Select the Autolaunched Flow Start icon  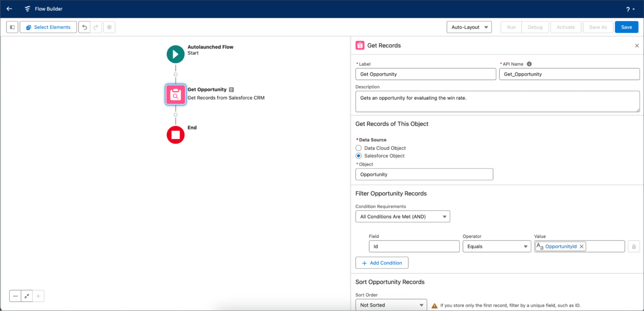(x=176, y=54)
